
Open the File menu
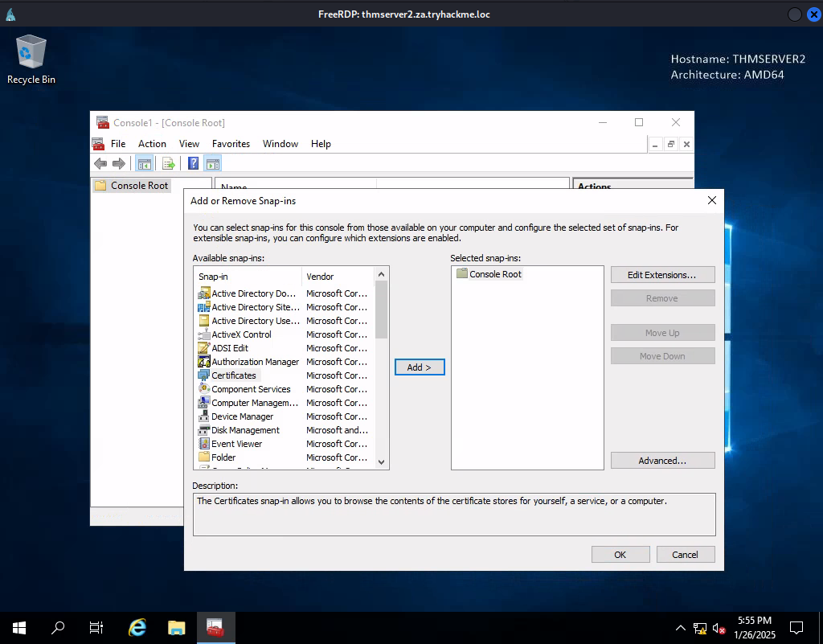click(118, 144)
